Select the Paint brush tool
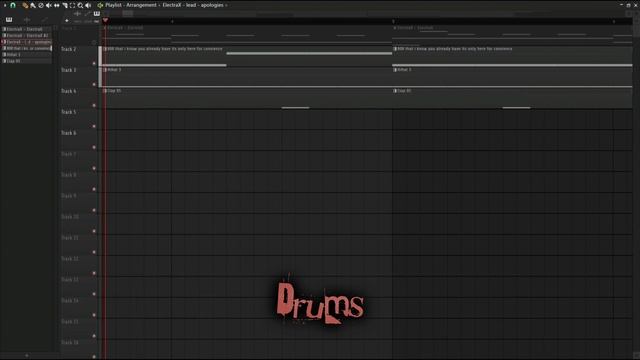Viewport: 640px width, 360px height. (x=33, y=5)
